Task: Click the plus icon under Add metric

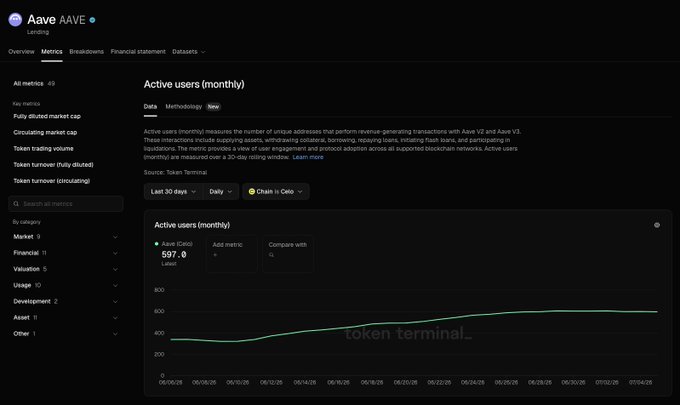Action: tap(215, 255)
